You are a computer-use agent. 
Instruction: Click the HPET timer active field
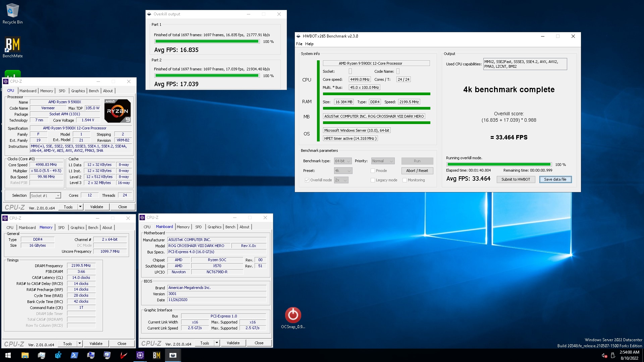point(351,138)
